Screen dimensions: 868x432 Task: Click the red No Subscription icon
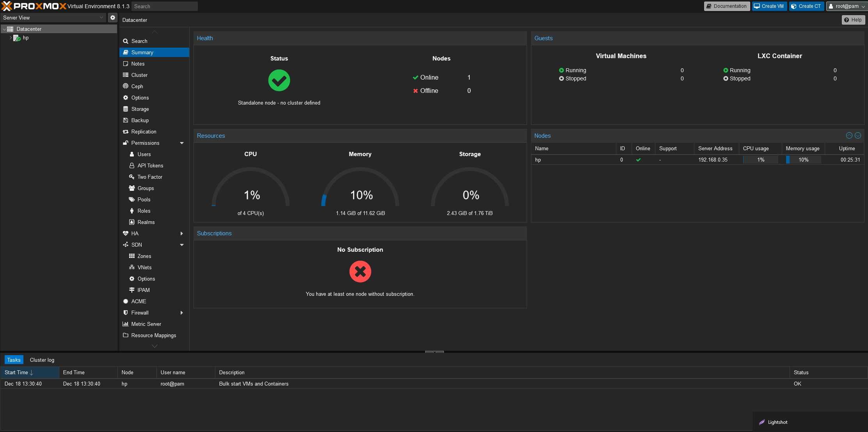pyautogui.click(x=360, y=272)
